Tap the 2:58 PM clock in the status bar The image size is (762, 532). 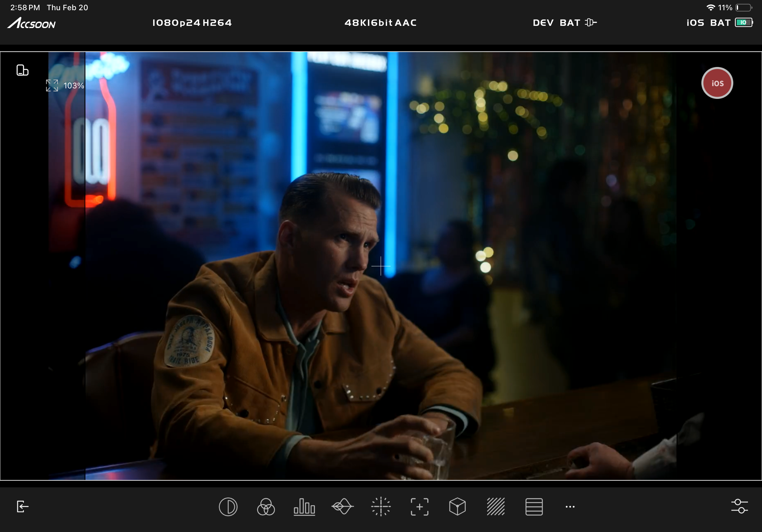pos(25,7)
